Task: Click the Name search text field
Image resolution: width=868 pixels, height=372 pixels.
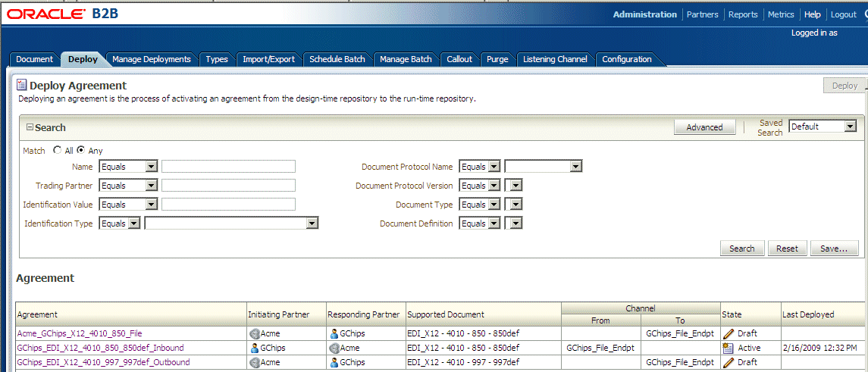Action: (x=229, y=167)
